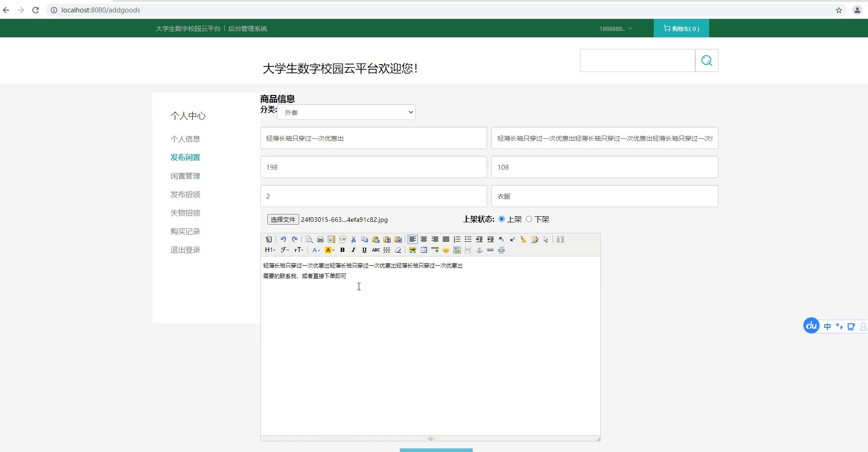The height and width of the screenshot is (452, 868).
Task: Open the 1888888.. user account dropdown
Action: (x=615, y=29)
